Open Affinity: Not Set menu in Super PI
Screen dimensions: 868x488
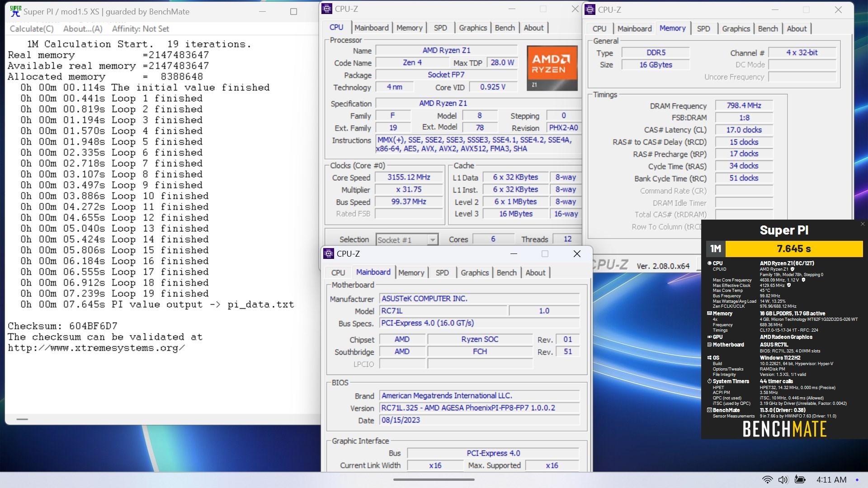(x=140, y=29)
